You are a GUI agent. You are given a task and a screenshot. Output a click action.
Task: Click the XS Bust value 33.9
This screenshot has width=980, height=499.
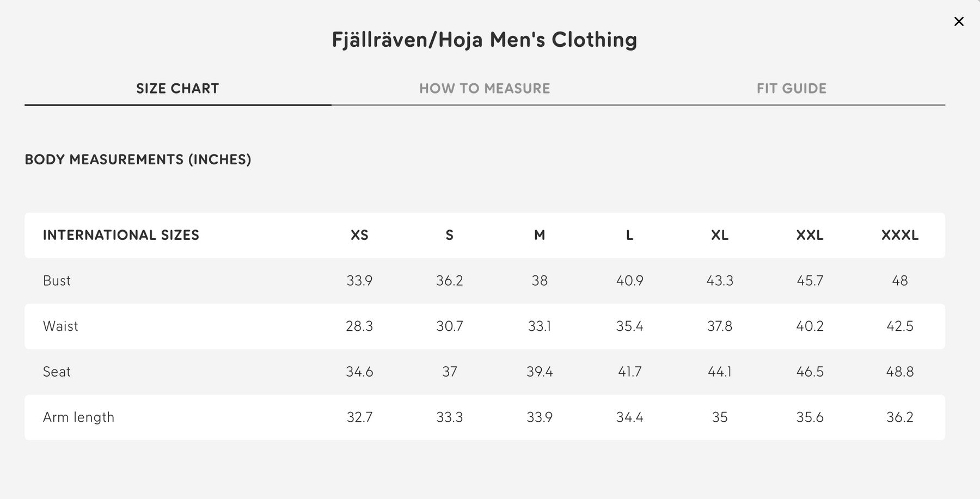359,281
